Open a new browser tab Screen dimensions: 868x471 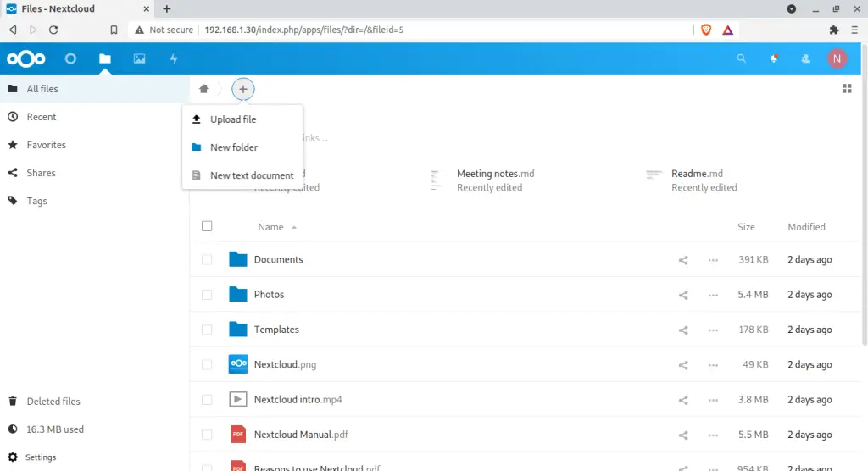[x=167, y=8]
